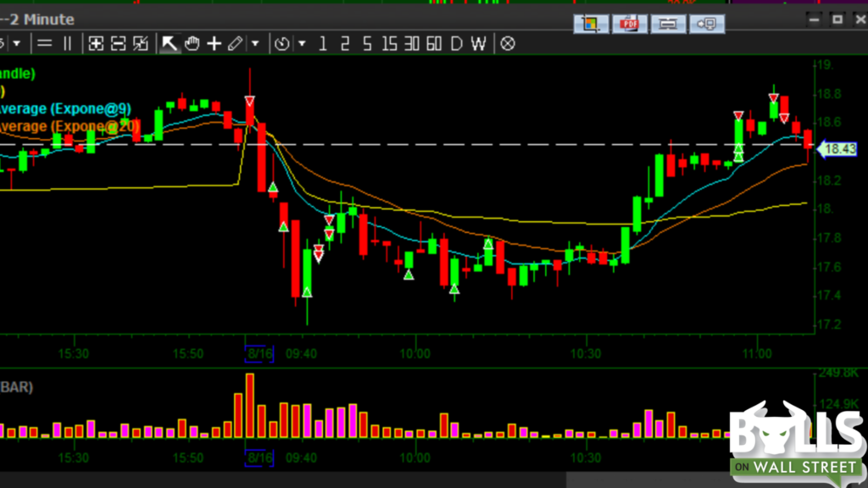868x488 pixels.
Task: Select the 5-minute timeframe button
Action: (366, 43)
